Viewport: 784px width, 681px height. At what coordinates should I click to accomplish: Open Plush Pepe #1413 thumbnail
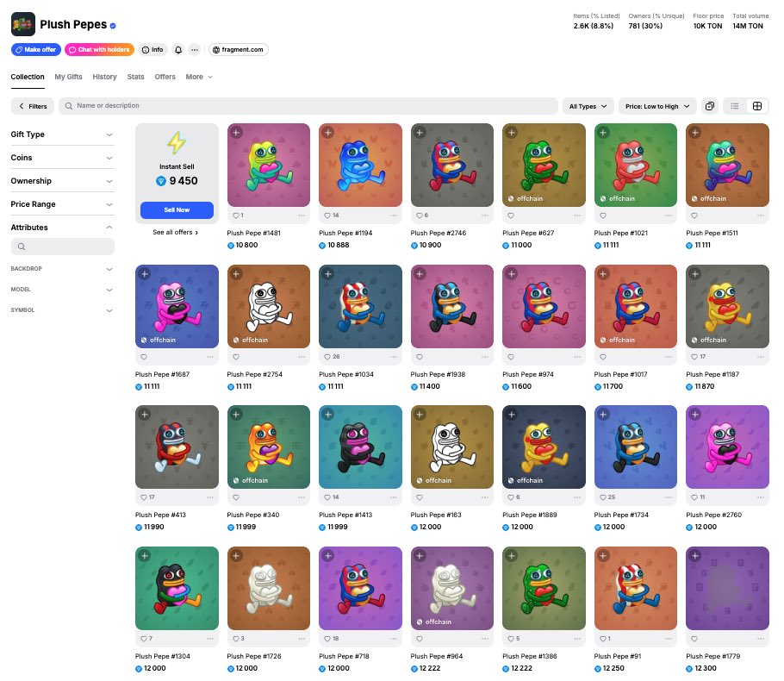coord(360,447)
